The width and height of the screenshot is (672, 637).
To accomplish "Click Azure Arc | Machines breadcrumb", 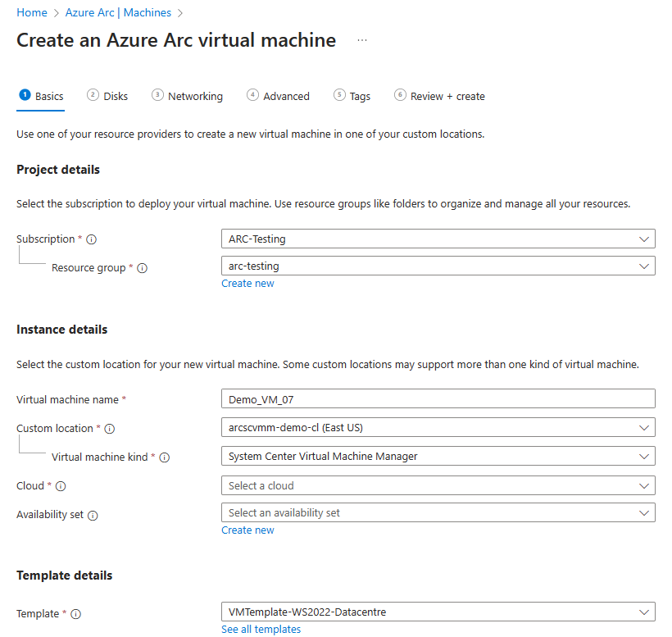I will (118, 13).
